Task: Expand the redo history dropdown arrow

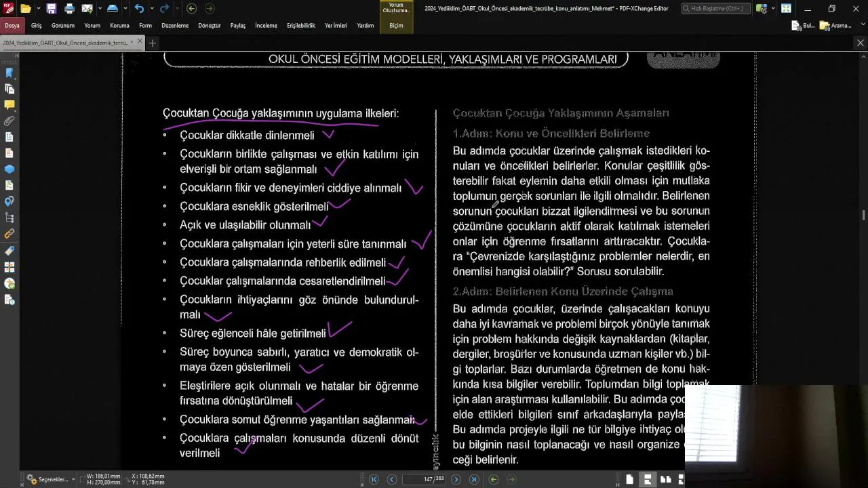Action: [x=176, y=9]
